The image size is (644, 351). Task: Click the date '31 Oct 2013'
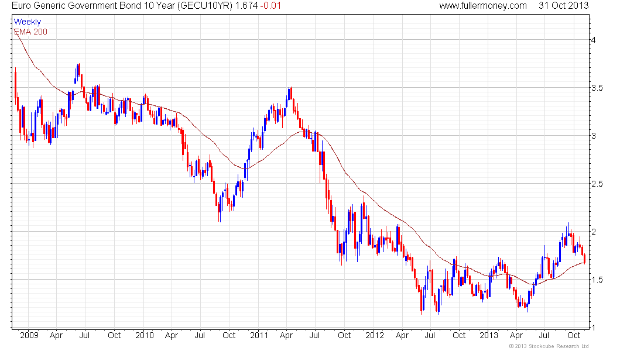[563, 6]
